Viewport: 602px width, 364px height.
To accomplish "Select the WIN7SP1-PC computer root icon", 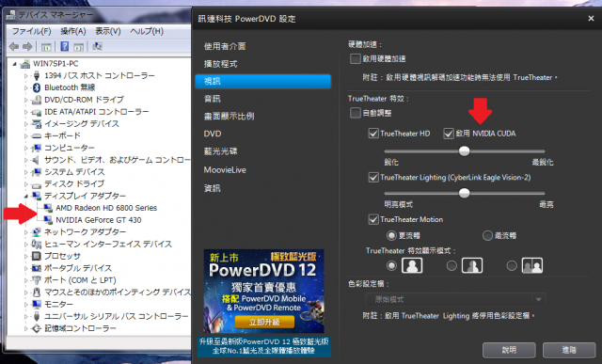I will [x=25, y=63].
